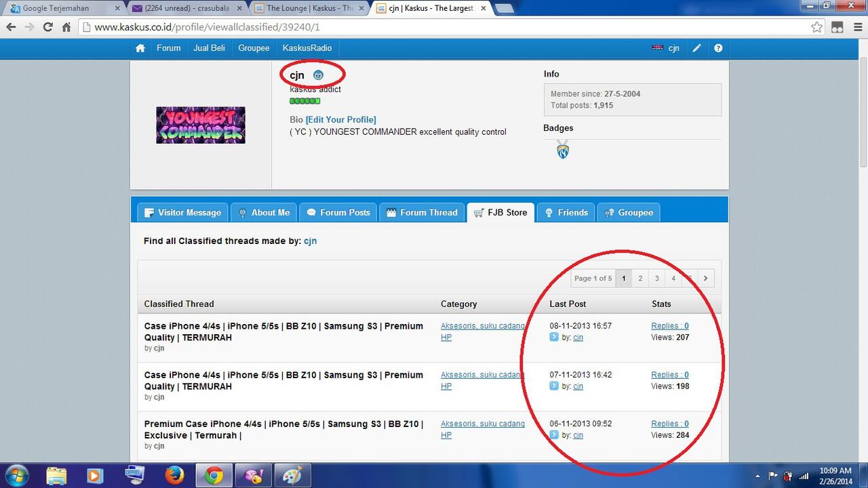Click the extension icon beside the star
The width and height of the screenshot is (868, 488).
coord(837,27)
